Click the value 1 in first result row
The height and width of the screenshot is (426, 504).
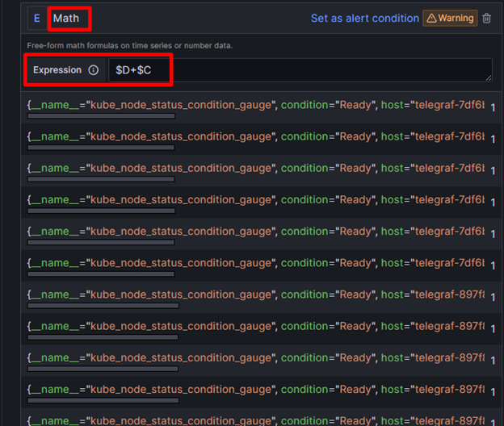493,106
